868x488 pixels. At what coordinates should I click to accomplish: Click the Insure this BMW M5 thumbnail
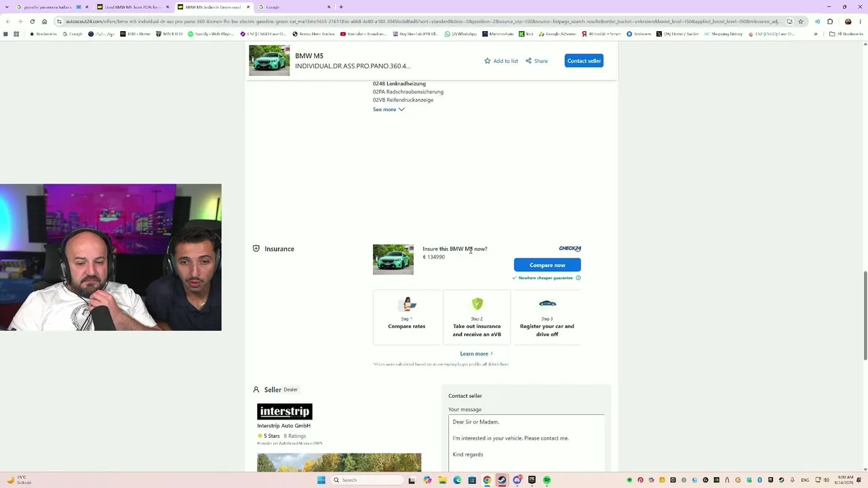[393, 260]
